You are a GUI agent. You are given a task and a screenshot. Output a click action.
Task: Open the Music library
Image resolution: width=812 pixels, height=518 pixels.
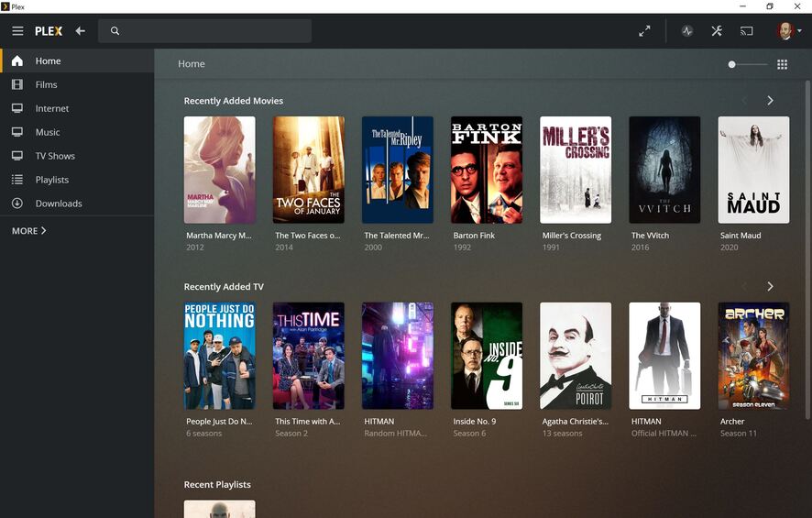[77, 132]
